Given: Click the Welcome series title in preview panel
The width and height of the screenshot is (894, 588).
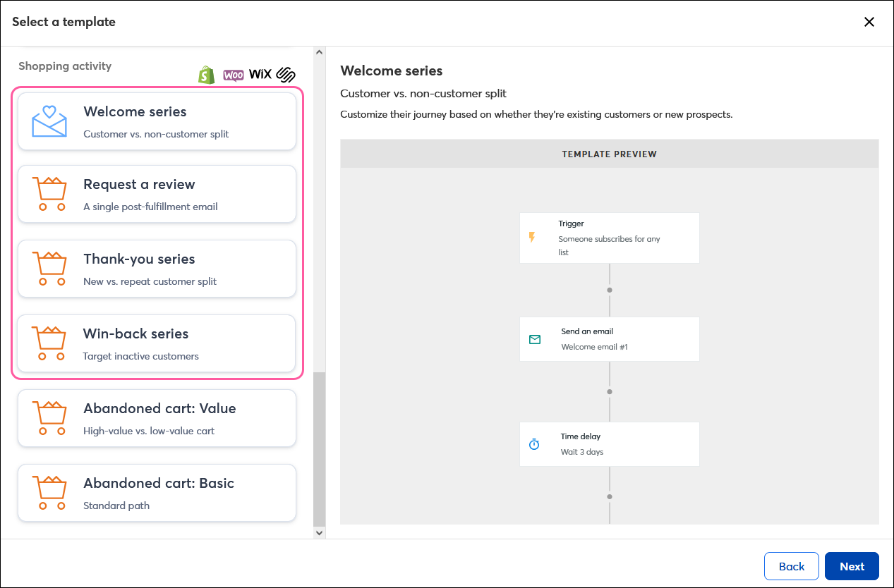Looking at the screenshot, I should coord(392,71).
